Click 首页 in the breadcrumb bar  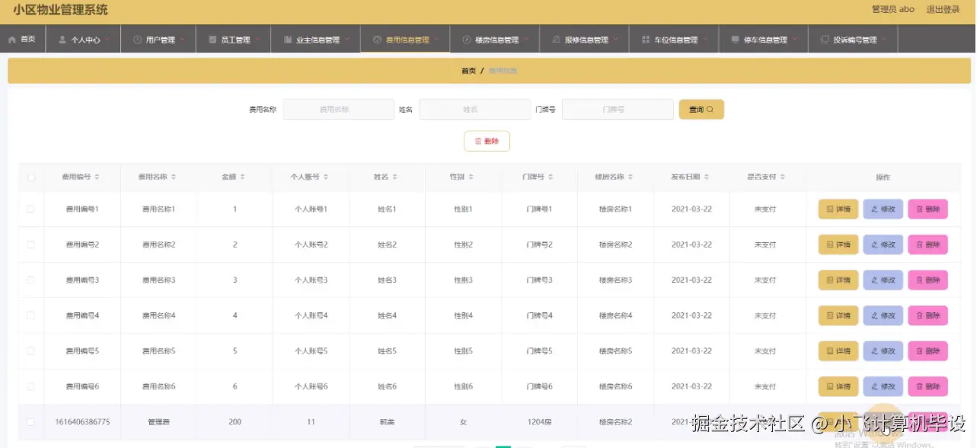pyautogui.click(x=468, y=71)
